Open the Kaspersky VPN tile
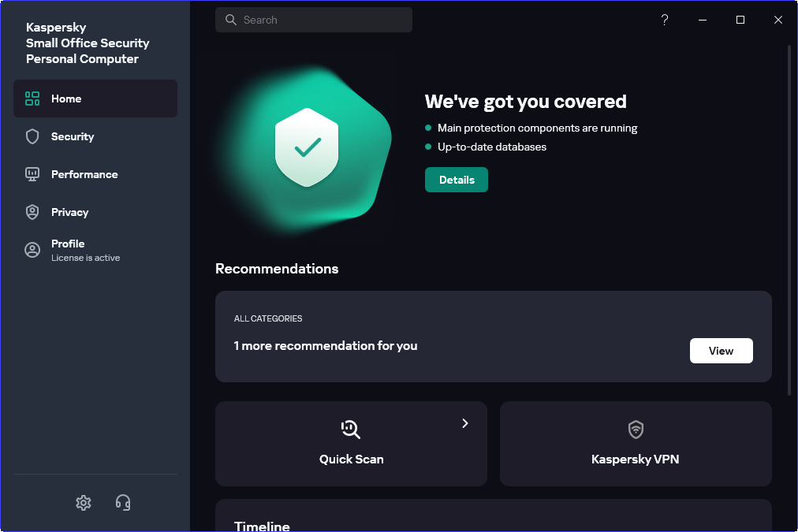This screenshot has width=798, height=532. 636,459
